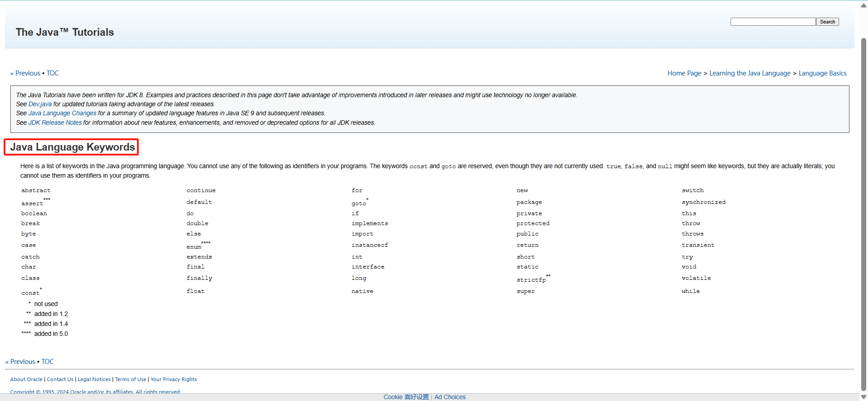This screenshot has height=401, width=868.
Task: Open Terms of Use footer link
Action: (x=131, y=379)
